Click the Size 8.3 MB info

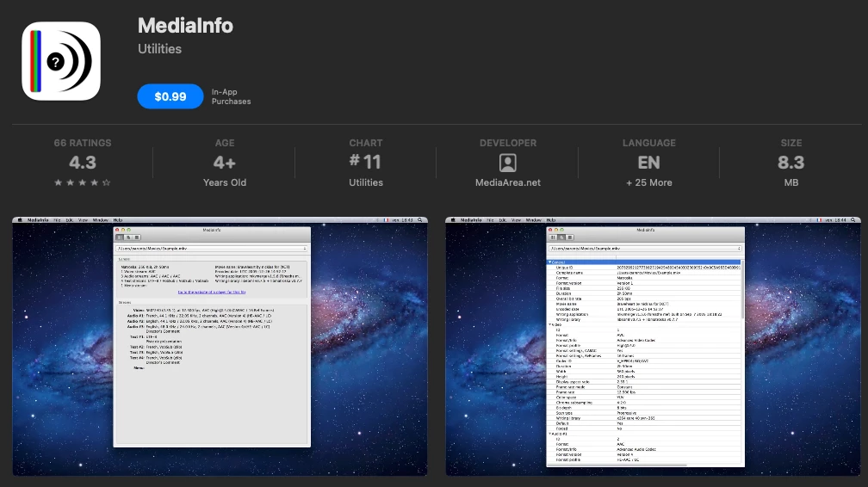tap(791, 162)
